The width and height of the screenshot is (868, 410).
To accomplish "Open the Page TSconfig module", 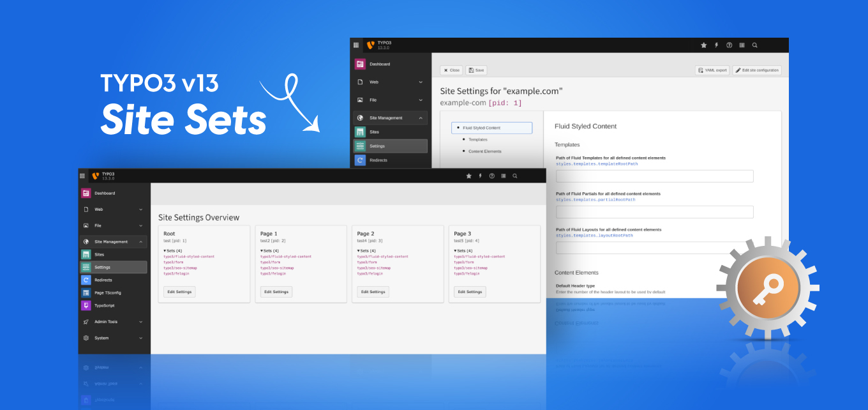I will click(x=108, y=292).
